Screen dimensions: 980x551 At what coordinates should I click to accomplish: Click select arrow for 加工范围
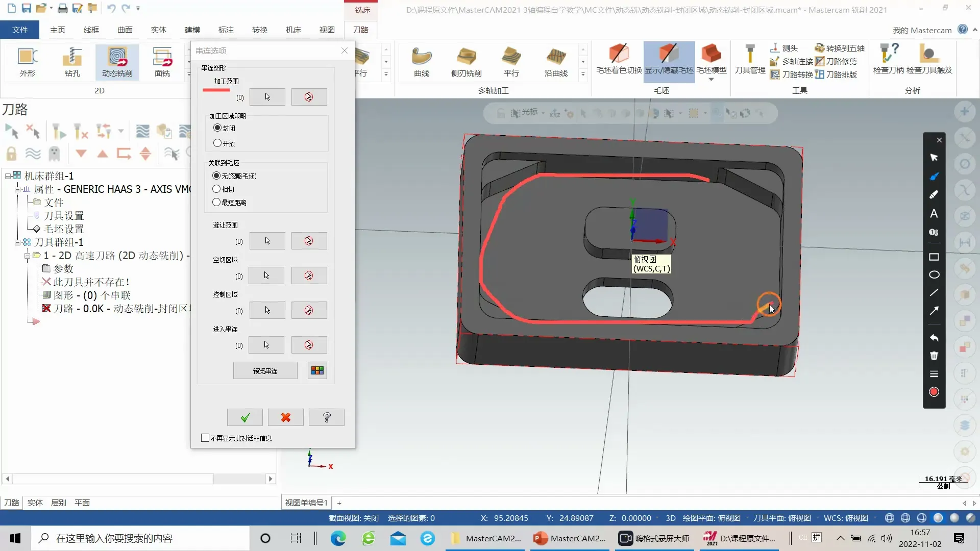click(x=267, y=97)
